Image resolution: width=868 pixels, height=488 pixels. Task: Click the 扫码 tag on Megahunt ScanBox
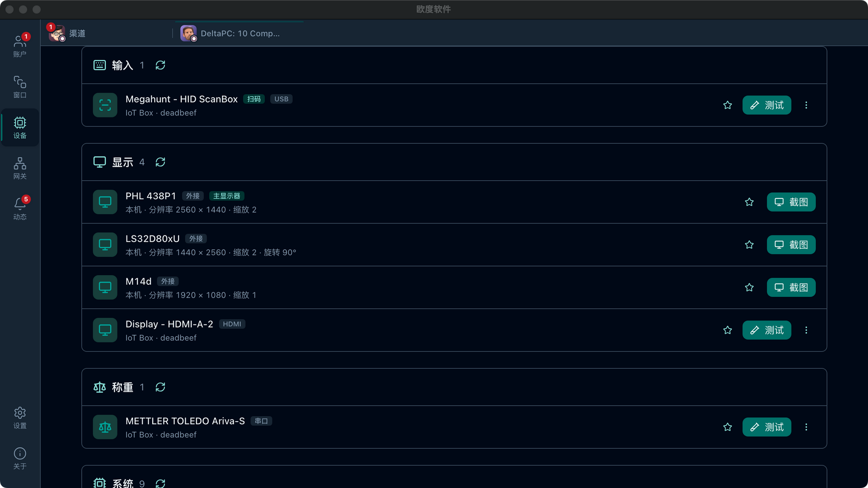click(254, 99)
